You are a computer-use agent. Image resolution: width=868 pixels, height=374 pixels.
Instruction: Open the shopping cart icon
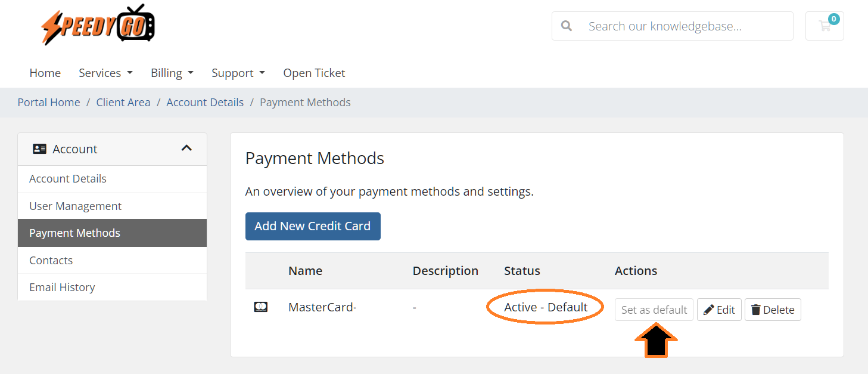point(825,26)
